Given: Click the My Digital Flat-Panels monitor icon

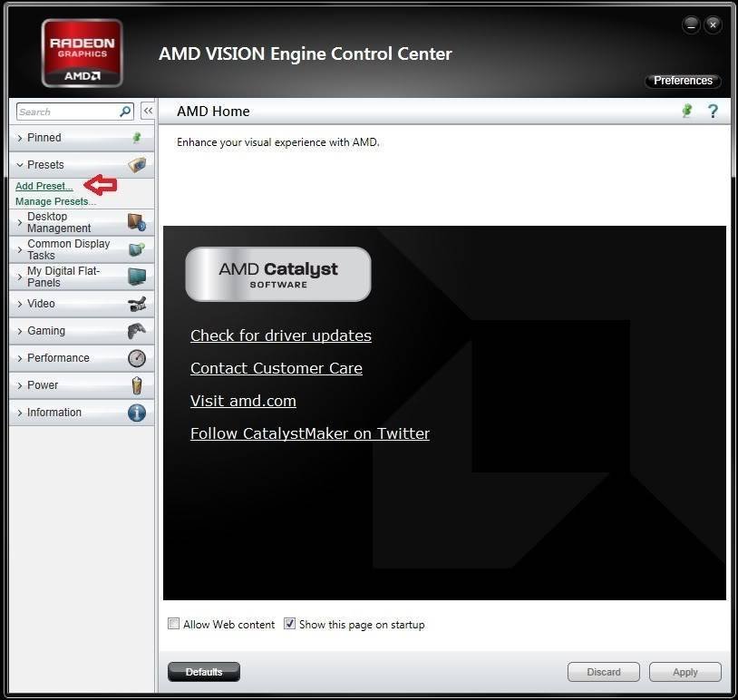Looking at the screenshot, I should (x=137, y=277).
